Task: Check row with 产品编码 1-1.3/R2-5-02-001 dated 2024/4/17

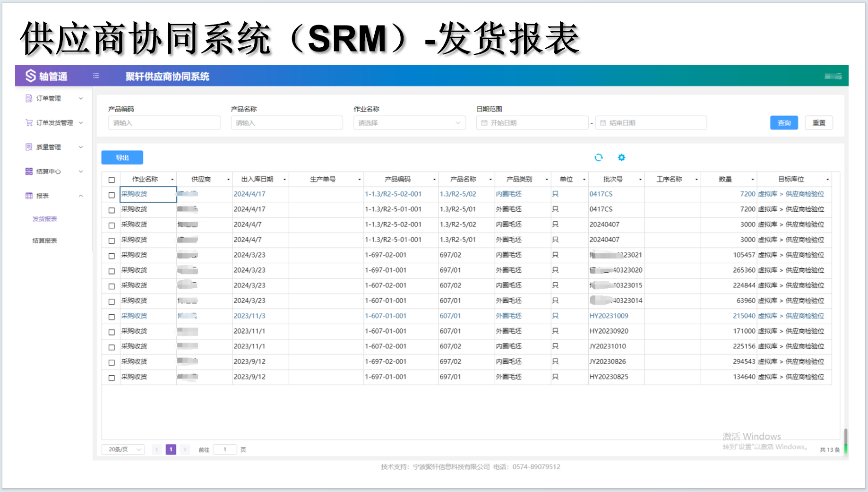Action: pos(112,195)
